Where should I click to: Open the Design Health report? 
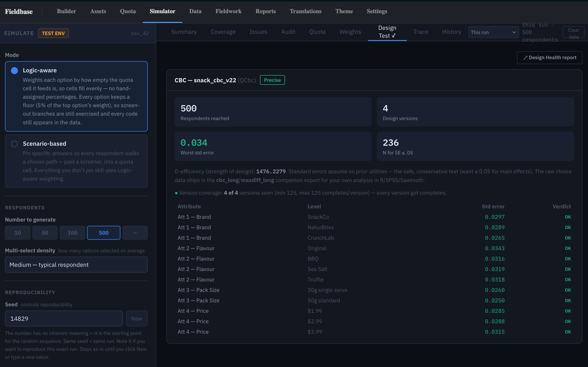(549, 58)
